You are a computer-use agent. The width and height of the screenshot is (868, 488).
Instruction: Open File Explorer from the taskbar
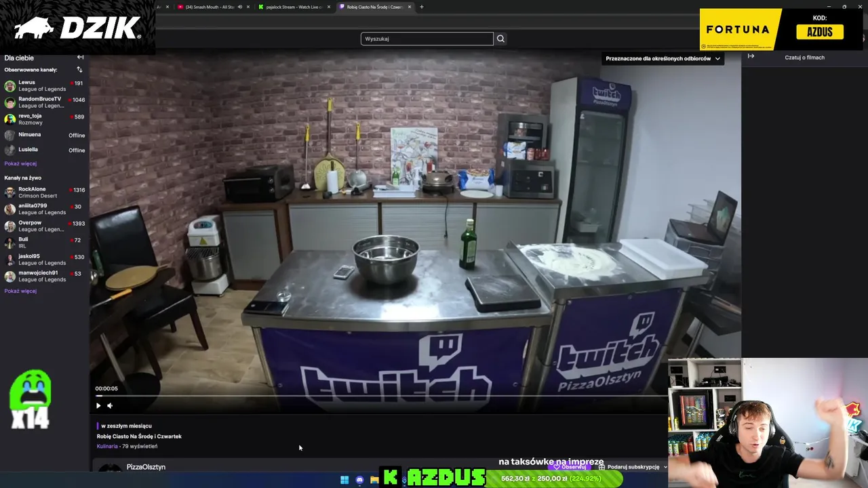(x=374, y=480)
